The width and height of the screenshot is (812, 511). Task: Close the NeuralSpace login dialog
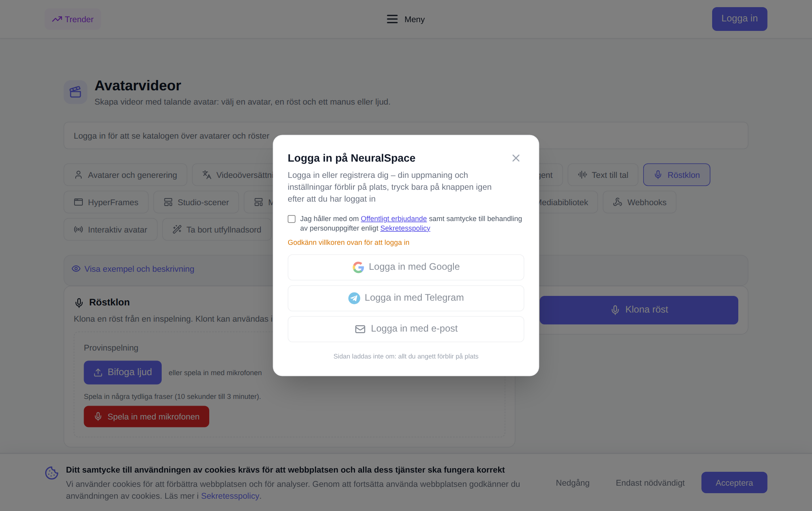pyautogui.click(x=516, y=158)
